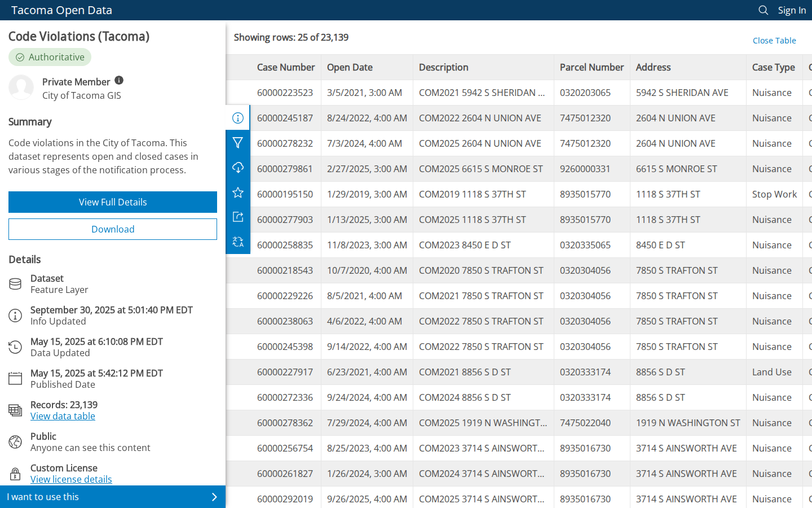Image resolution: width=812 pixels, height=508 pixels.
Task: Click the Data Updated clock icon
Action: (15, 347)
